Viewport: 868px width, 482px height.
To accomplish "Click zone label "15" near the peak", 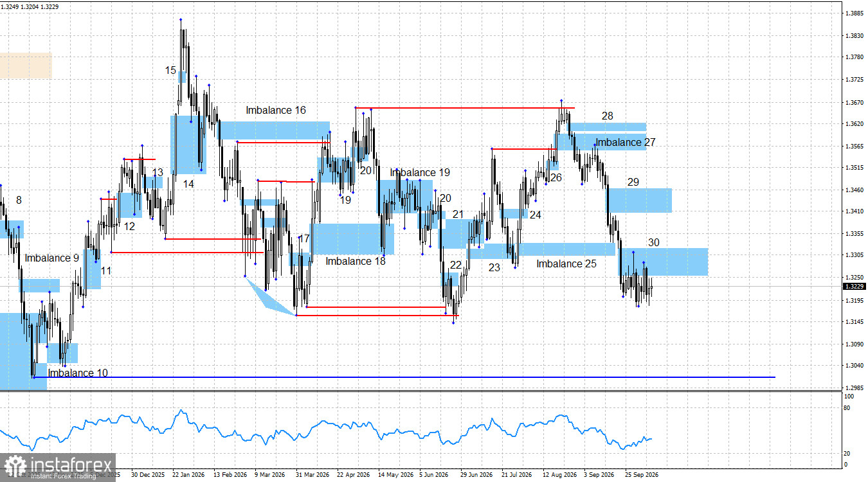I will (x=170, y=71).
